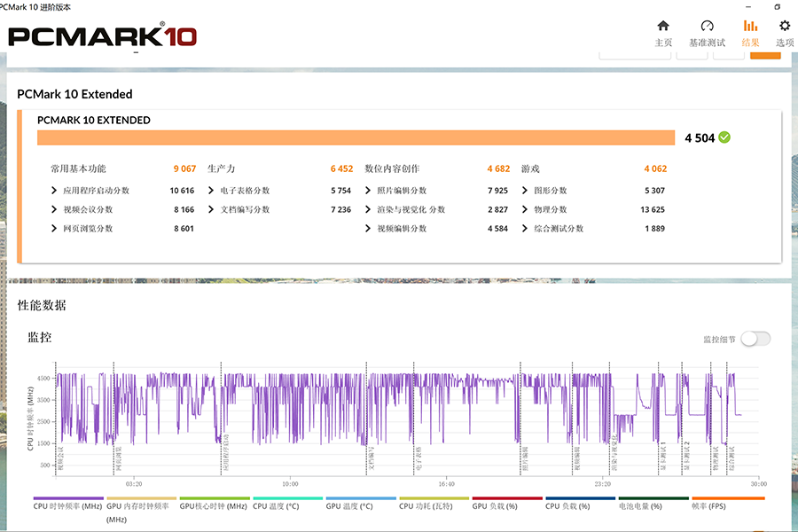The image size is (798, 532).
Task: Toggle 帧率 (FPS) legend swatch
Action: coord(728,498)
